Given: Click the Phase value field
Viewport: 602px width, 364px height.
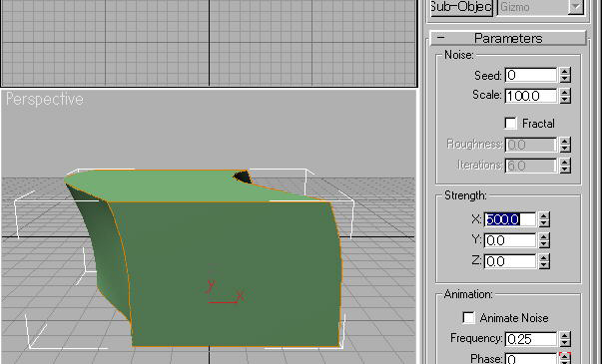Looking at the screenshot, I should [x=530, y=359].
